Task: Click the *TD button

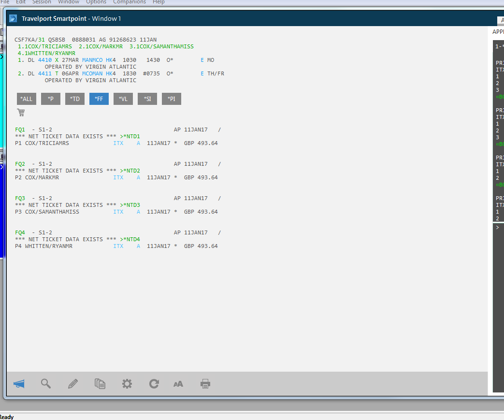Action: (x=75, y=99)
